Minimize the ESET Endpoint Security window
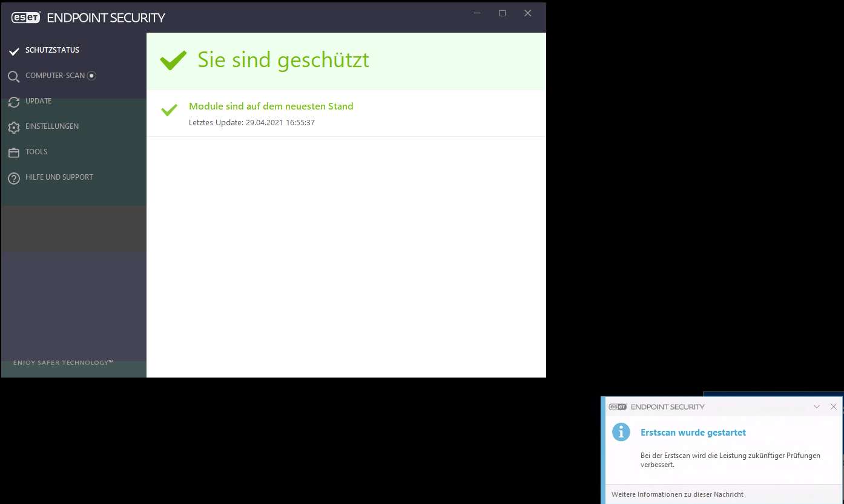844x504 pixels. tap(477, 13)
